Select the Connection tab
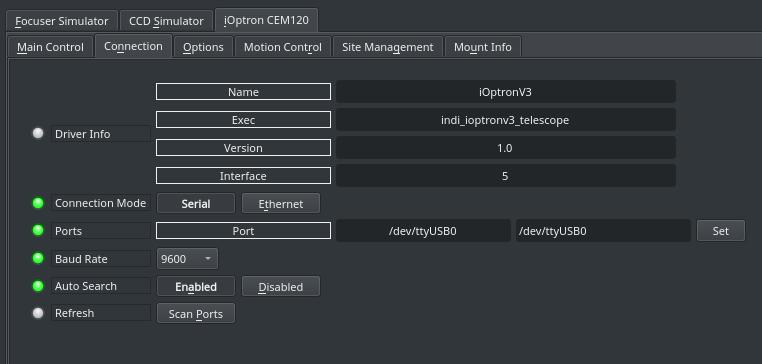Viewport: 762px width, 364px height. tap(133, 46)
